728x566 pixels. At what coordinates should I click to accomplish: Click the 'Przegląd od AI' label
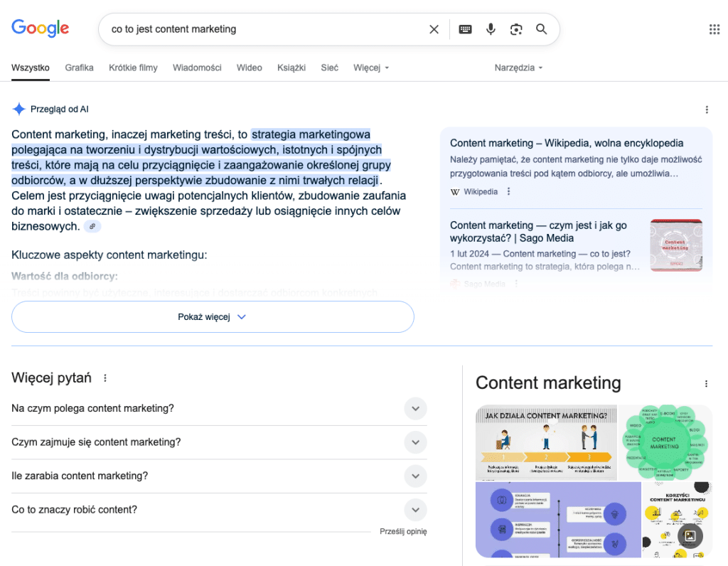point(60,109)
